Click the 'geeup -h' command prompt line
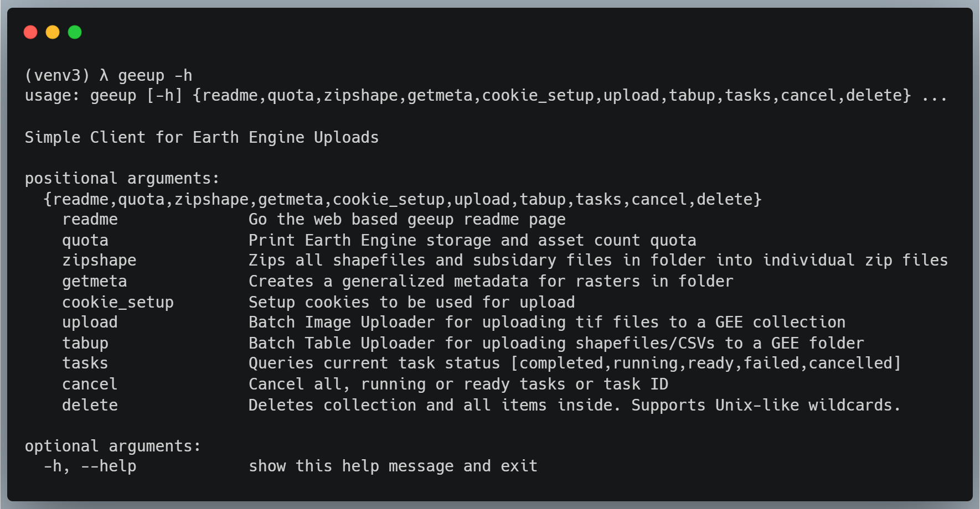Screen dimensions: 980x509 pos(109,75)
